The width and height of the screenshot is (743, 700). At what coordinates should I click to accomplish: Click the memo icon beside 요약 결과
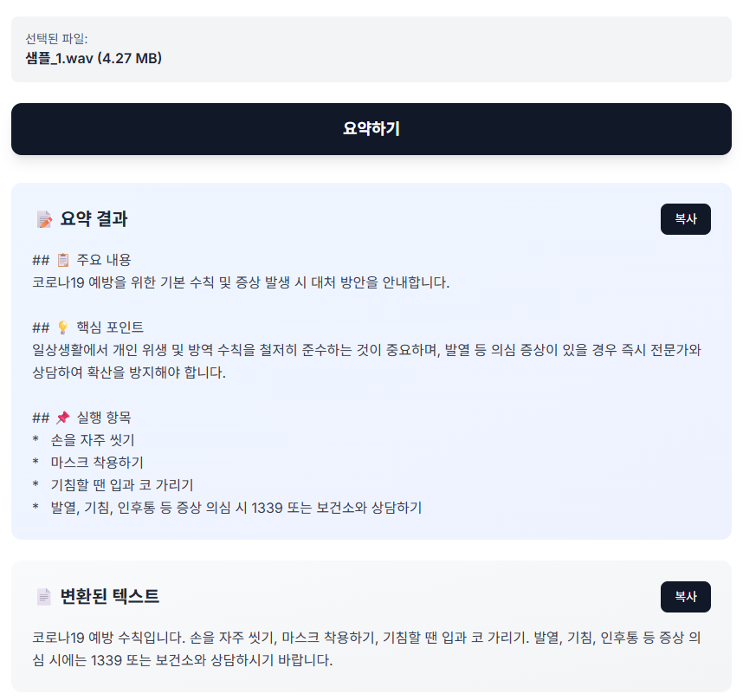point(44,219)
